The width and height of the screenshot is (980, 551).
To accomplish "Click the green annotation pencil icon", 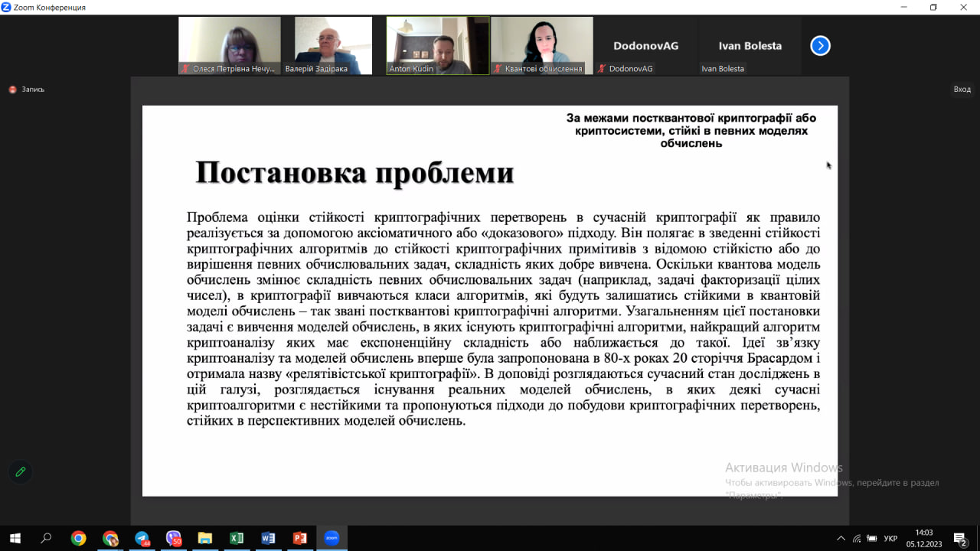I will (21, 471).
